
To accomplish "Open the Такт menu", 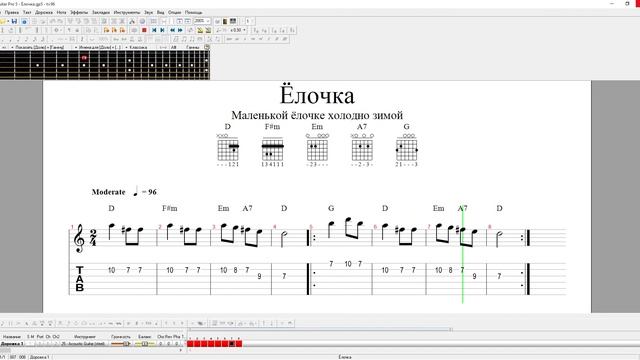I will [x=27, y=12].
